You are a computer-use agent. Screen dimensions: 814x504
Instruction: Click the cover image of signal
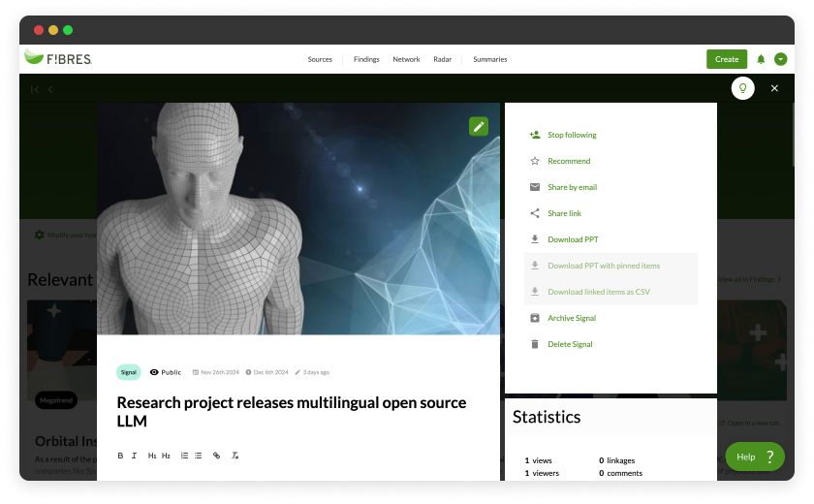(x=298, y=218)
